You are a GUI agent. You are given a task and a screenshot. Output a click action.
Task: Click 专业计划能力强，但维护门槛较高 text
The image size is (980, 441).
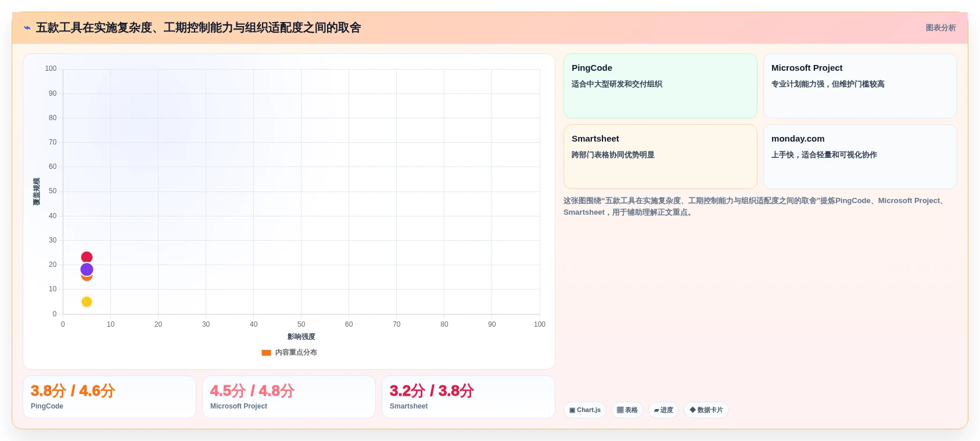pos(828,84)
